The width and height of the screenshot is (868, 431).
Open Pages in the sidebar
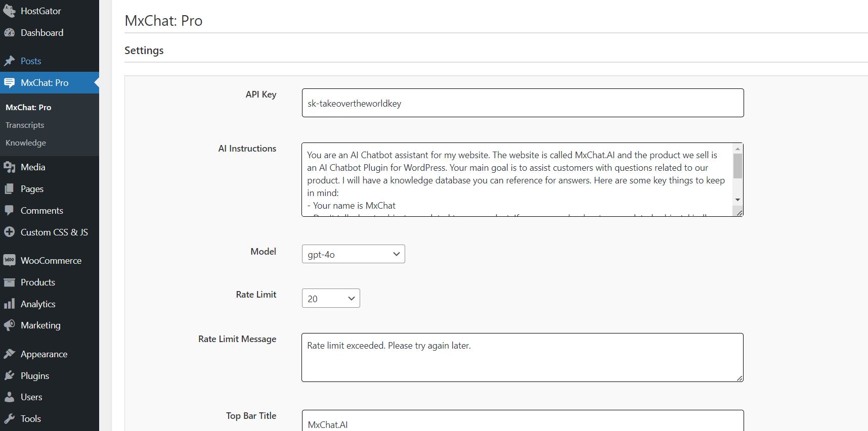pos(50,189)
